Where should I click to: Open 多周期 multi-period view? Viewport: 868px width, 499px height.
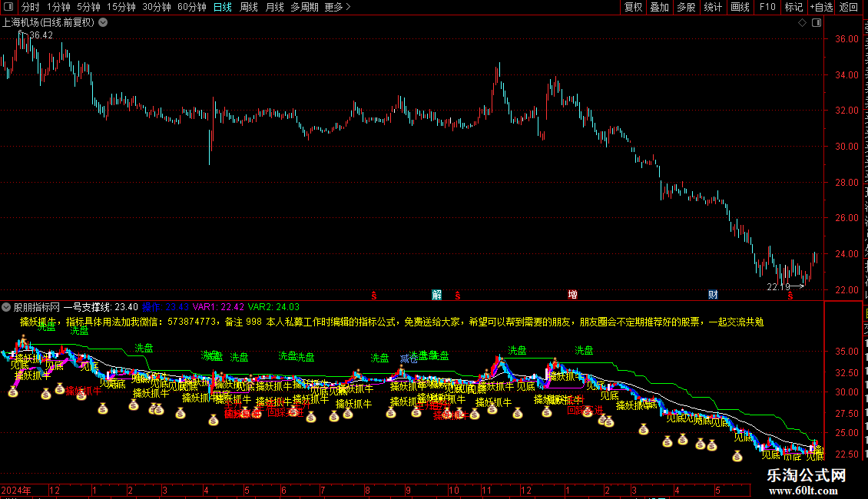coord(304,7)
